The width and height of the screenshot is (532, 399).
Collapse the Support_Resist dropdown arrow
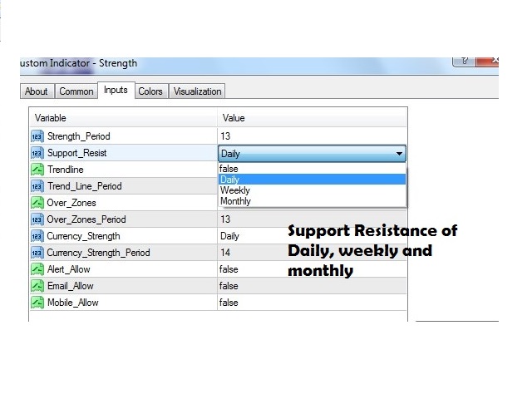click(x=399, y=154)
